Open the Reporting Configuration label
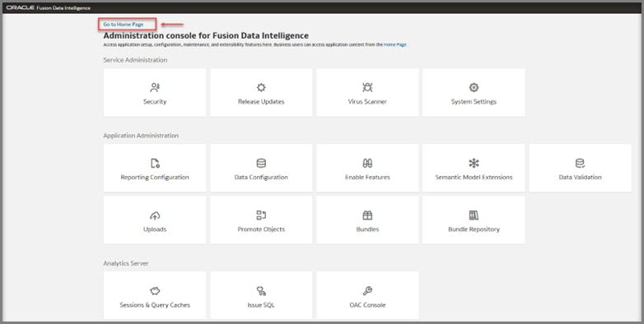The image size is (644, 324). tap(155, 178)
